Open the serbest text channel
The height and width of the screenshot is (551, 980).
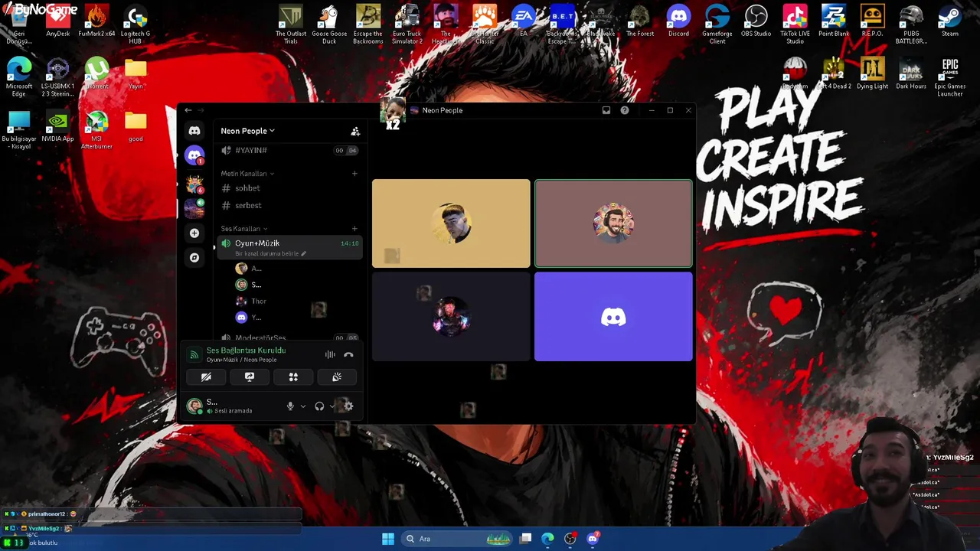point(289,206)
